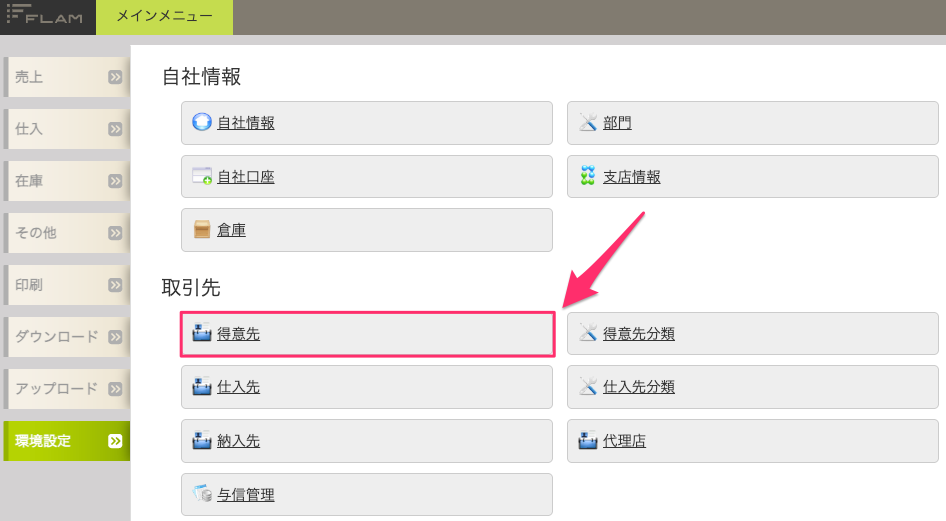
Task: Select the 環境設定 sidebar menu item
Action: coord(66,441)
